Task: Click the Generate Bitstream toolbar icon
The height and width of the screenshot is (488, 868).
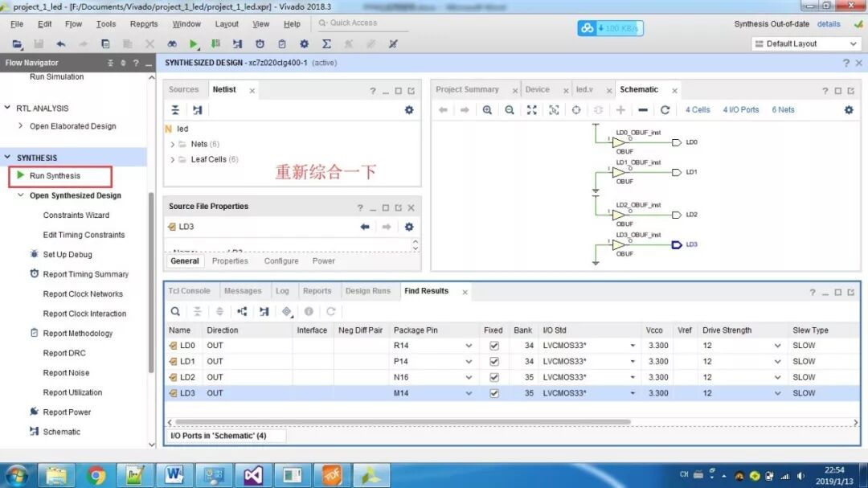Action: pos(215,43)
